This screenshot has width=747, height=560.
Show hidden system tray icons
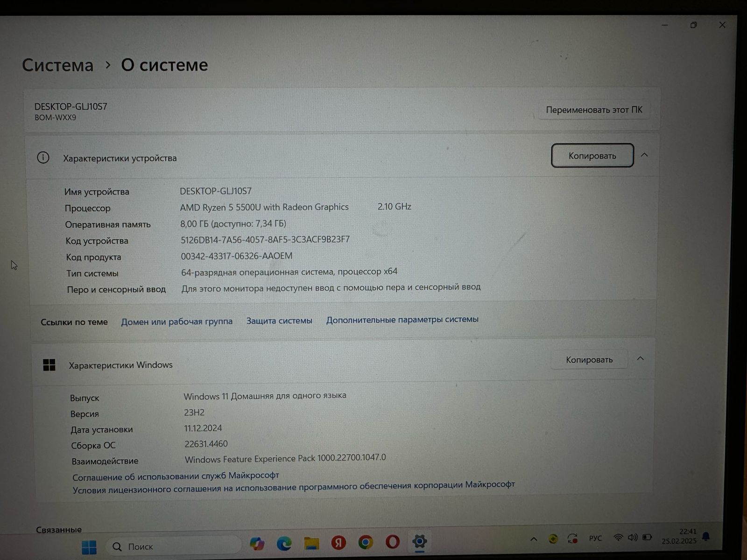(534, 539)
